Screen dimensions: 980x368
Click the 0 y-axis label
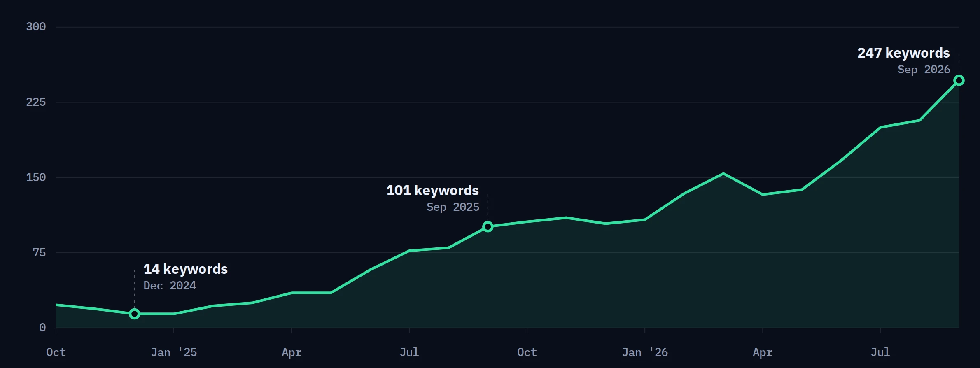point(42,328)
